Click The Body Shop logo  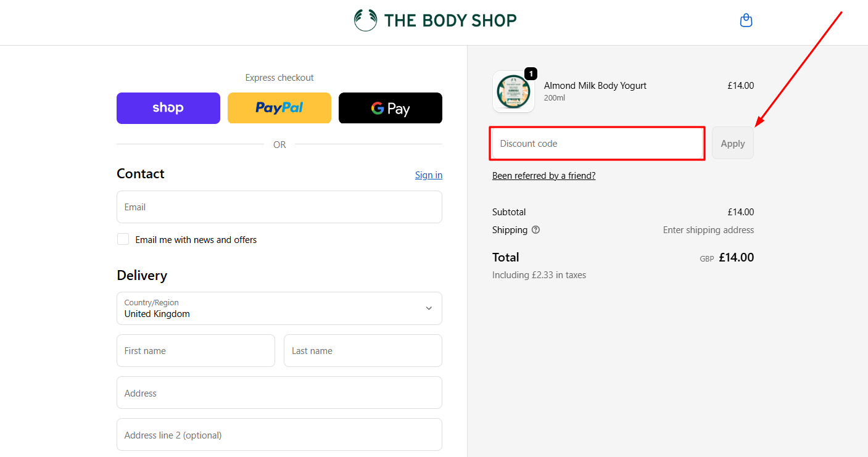tap(435, 20)
